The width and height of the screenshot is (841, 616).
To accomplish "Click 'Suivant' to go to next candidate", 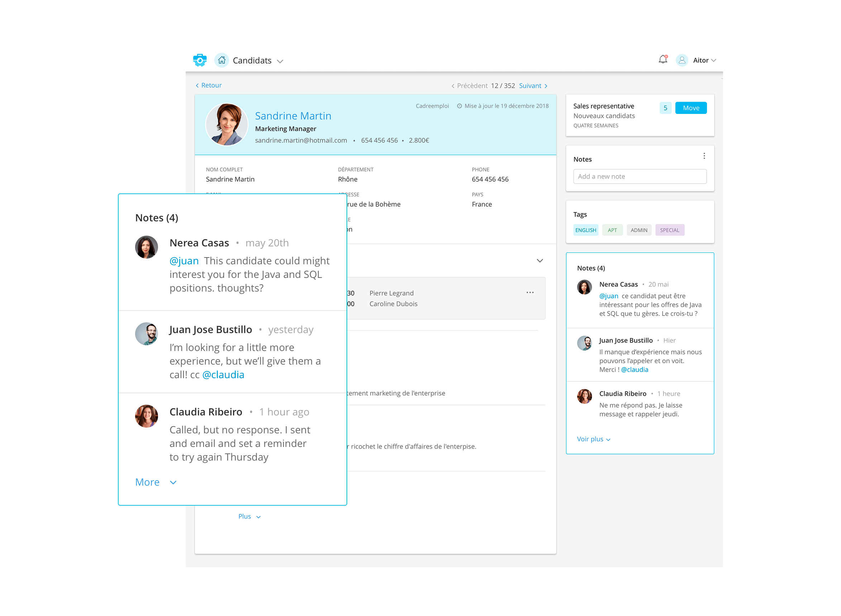I will point(531,86).
